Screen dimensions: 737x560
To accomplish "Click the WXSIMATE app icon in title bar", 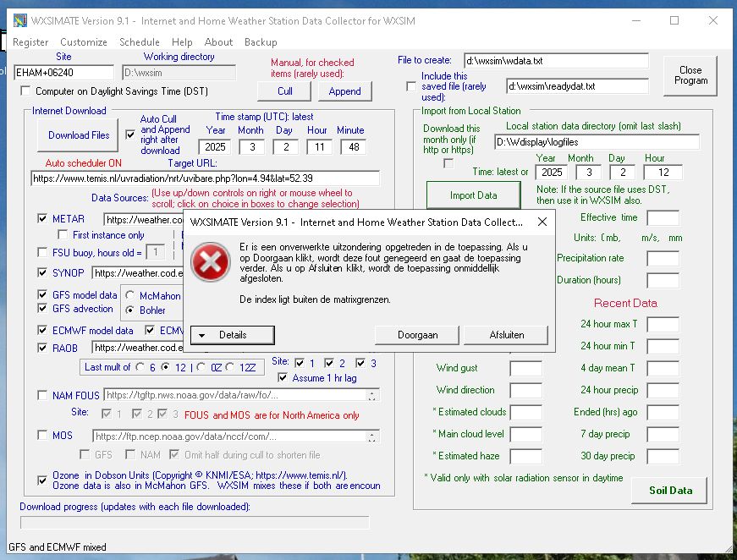I will pos(20,20).
